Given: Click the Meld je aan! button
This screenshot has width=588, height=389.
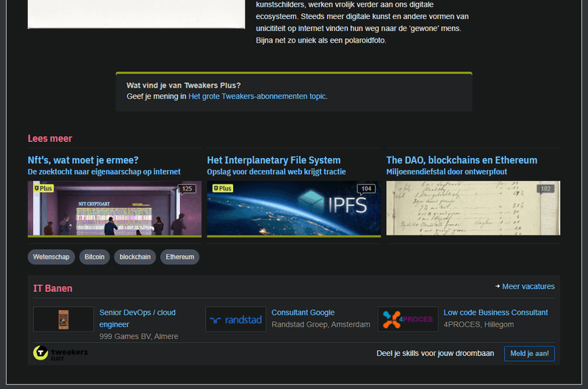Looking at the screenshot, I should (529, 354).
